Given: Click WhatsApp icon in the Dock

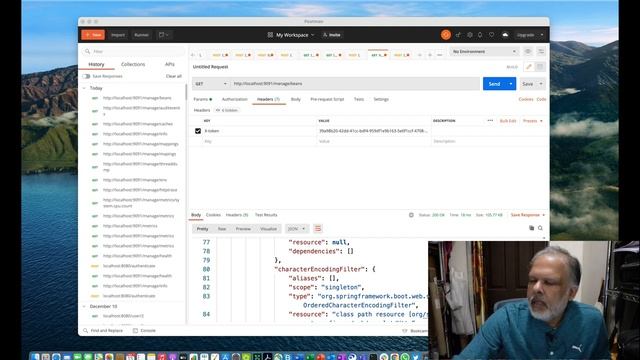Looking at the screenshot, I should click(405, 357).
